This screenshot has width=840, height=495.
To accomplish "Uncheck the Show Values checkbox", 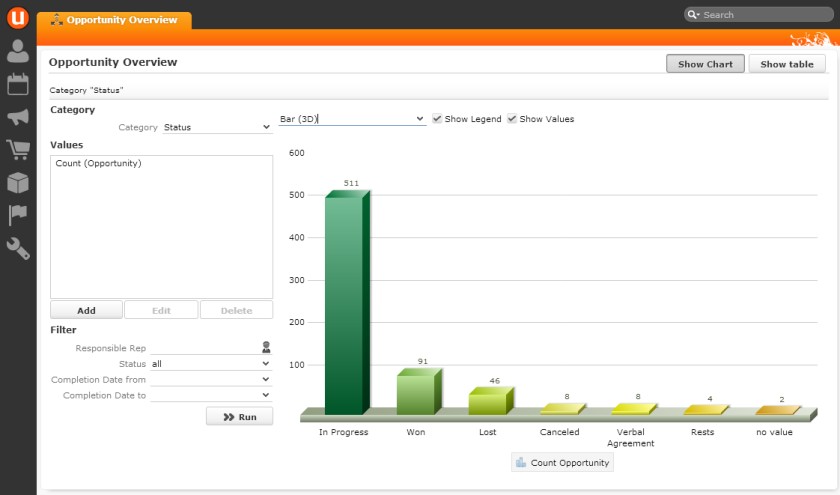I will (x=512, y=119).
